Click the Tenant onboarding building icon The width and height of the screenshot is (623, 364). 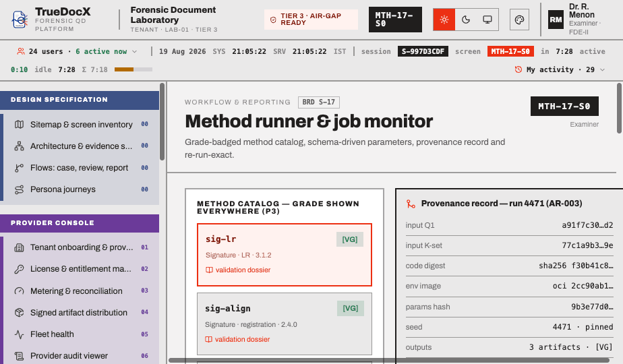[19, 247]
